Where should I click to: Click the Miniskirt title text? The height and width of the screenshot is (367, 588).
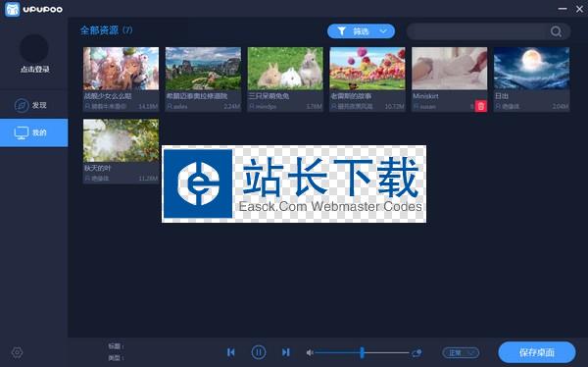coord(425,96)
